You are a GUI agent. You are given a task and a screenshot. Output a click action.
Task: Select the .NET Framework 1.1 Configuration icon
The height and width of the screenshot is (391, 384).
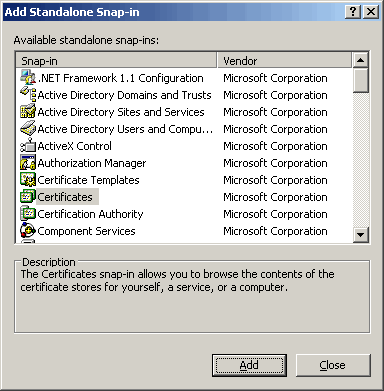tap(28, 78)
